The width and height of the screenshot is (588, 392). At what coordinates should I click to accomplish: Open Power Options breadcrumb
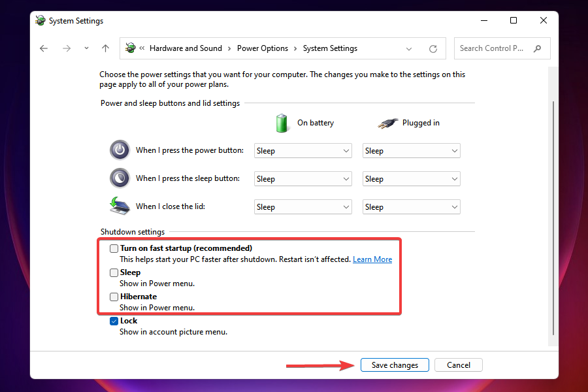263,48
